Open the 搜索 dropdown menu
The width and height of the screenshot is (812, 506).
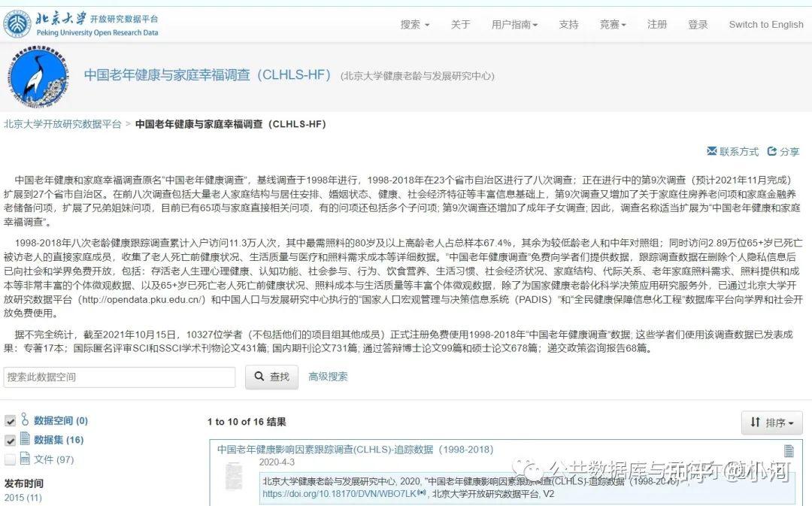click(415, 24)
